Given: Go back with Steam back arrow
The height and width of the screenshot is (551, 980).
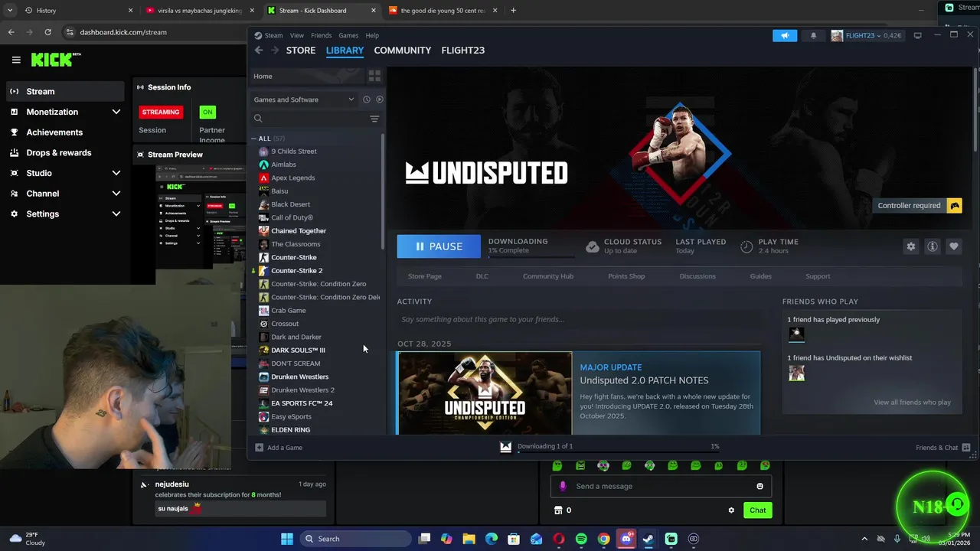Looking at the screenshot, I should 259,51.
